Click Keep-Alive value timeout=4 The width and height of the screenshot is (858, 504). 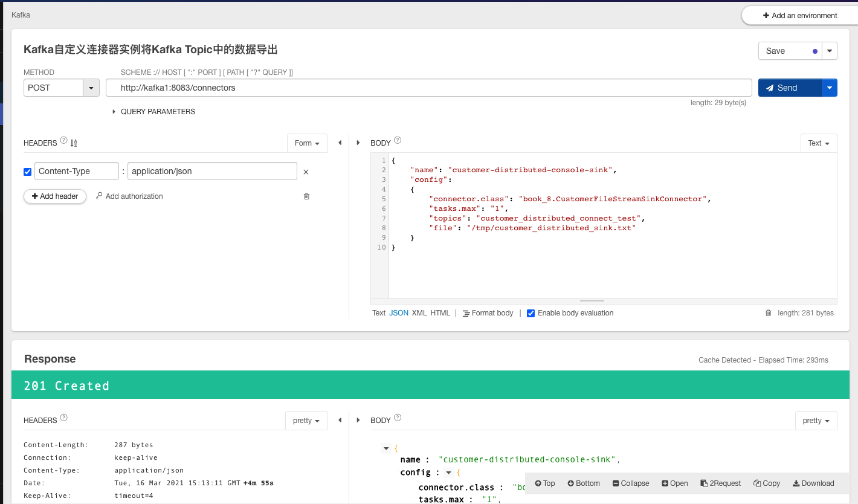134,496
